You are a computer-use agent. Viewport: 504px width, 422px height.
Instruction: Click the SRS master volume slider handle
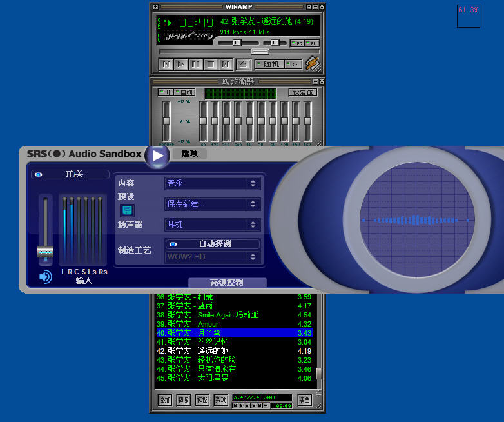pos(45,252)
